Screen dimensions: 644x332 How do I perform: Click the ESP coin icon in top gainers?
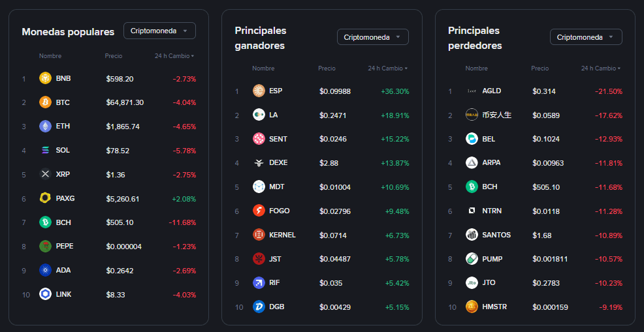(259, 91)
